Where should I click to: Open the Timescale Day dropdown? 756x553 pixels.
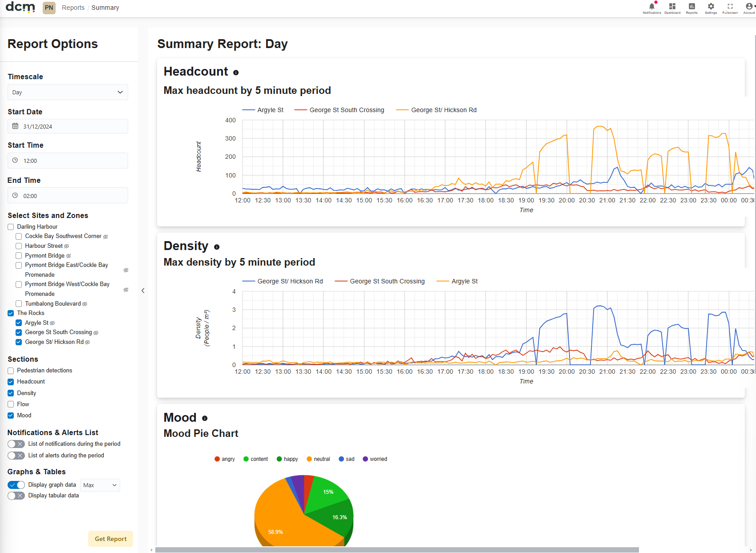click(x=68, y=92)
